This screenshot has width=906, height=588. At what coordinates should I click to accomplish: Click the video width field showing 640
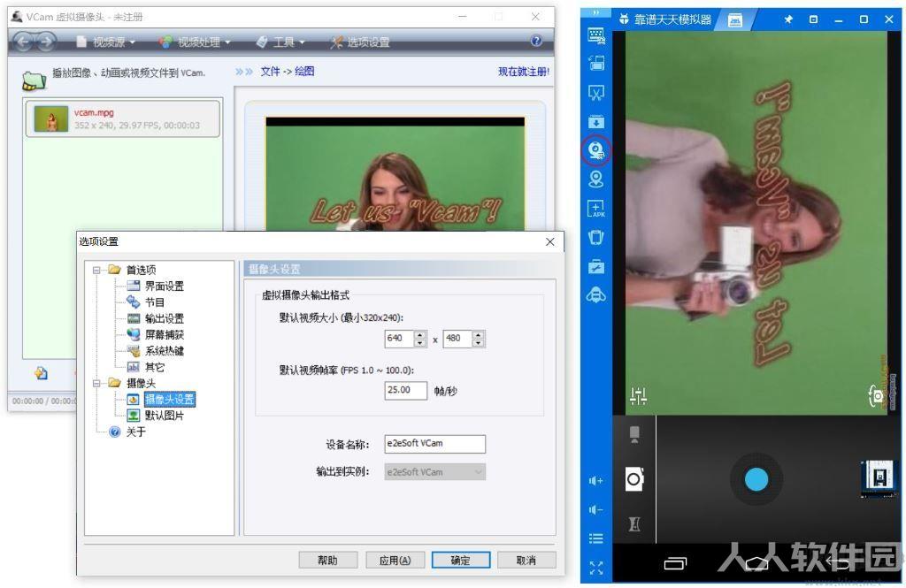[399, 339]
